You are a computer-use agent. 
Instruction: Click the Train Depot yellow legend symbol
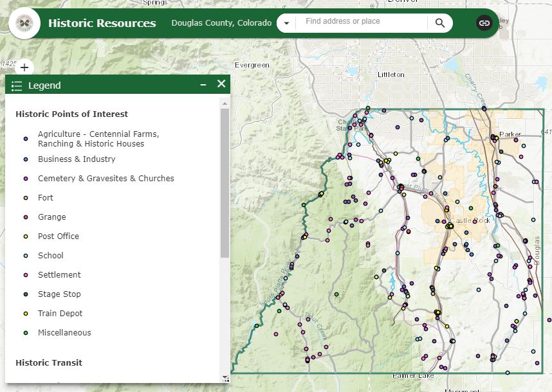click(26, 314)
